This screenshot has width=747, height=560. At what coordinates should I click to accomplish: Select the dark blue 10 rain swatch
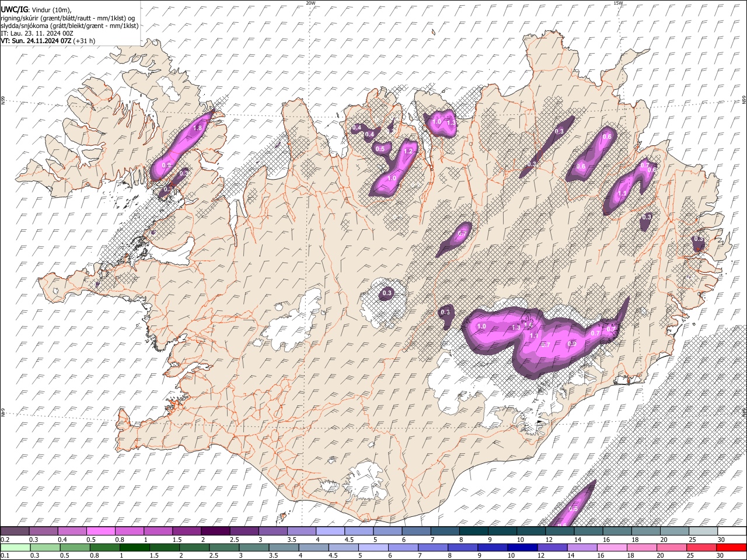[522, 548]
